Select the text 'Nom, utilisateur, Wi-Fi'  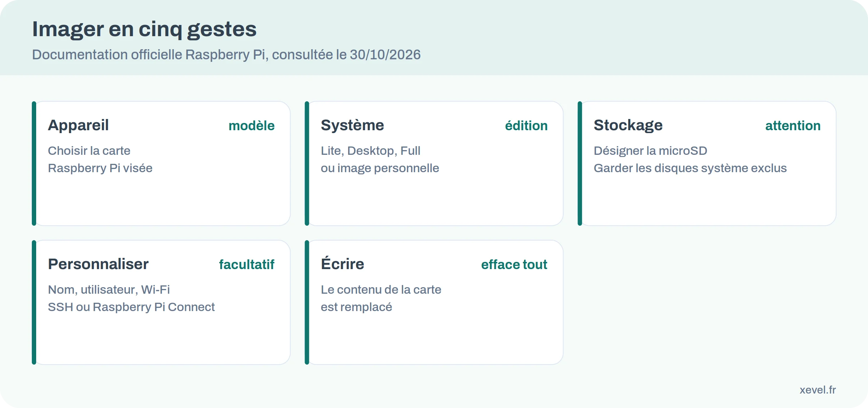[x=109, y=289]
